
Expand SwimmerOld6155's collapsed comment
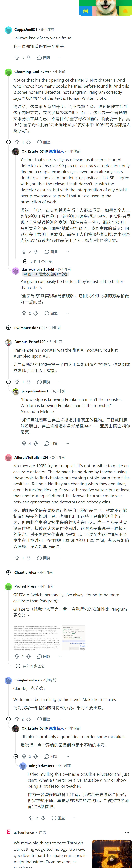click(8, 328)
